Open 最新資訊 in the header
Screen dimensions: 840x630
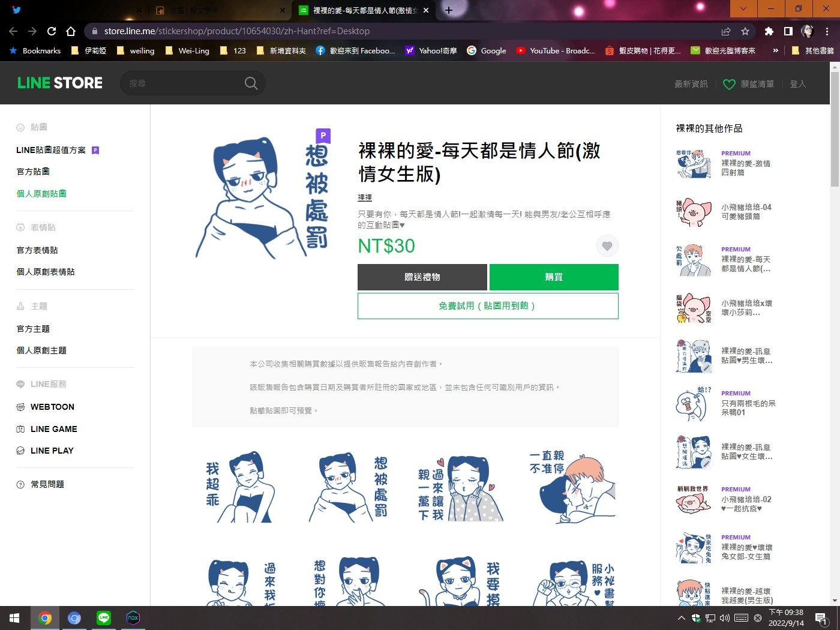tap(691, 84)
